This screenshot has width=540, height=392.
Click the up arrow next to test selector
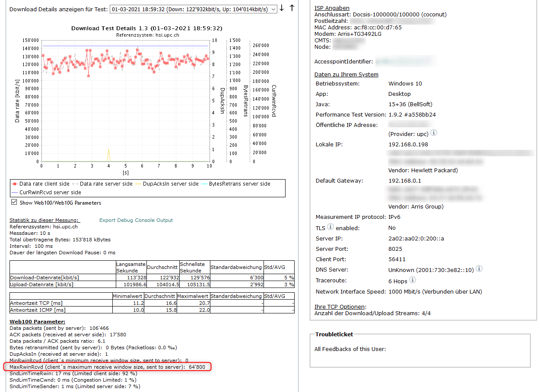point(292,8)
